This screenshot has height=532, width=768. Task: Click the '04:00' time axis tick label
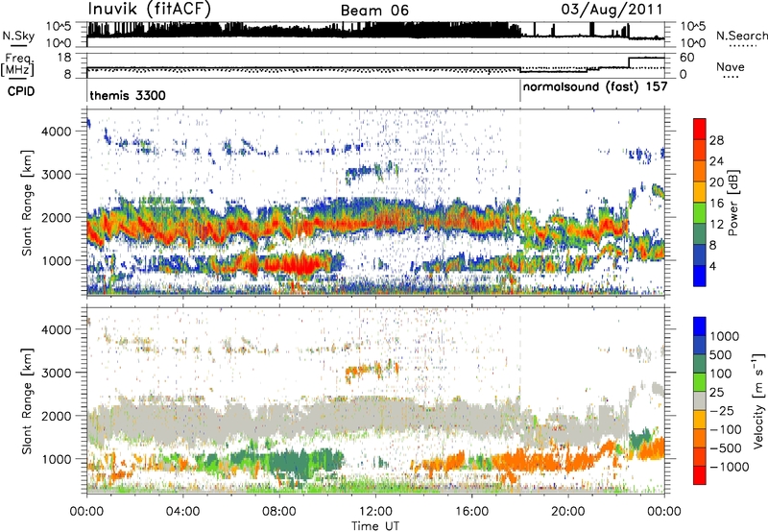tap(182, 512)
